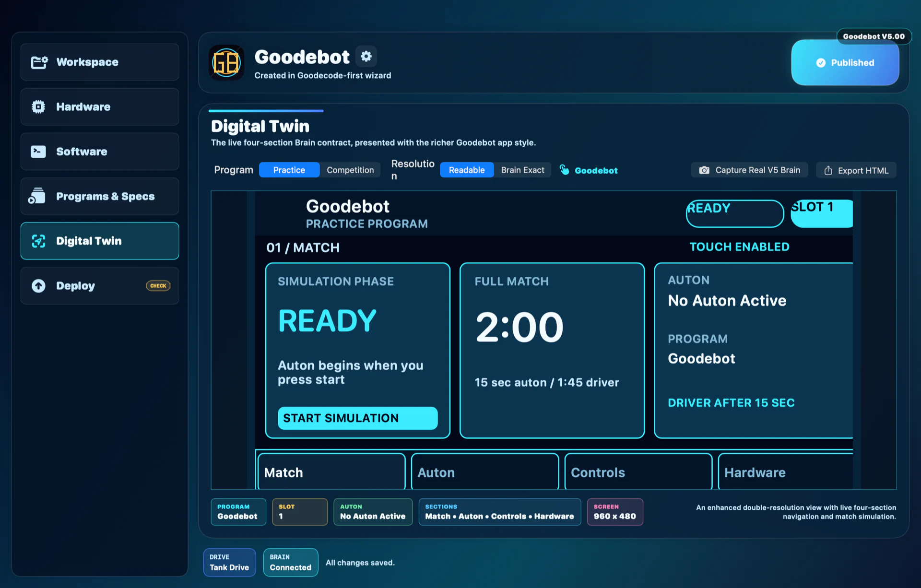921x588 pixels.
Task: Click the Goodebot touch-pointer link
Action: click(589, 170)
